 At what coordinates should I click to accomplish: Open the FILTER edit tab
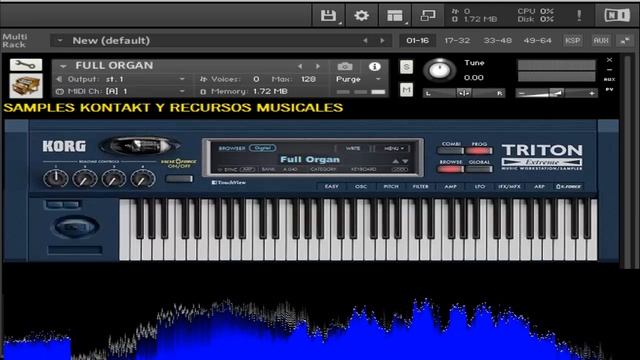click(420, 187)
